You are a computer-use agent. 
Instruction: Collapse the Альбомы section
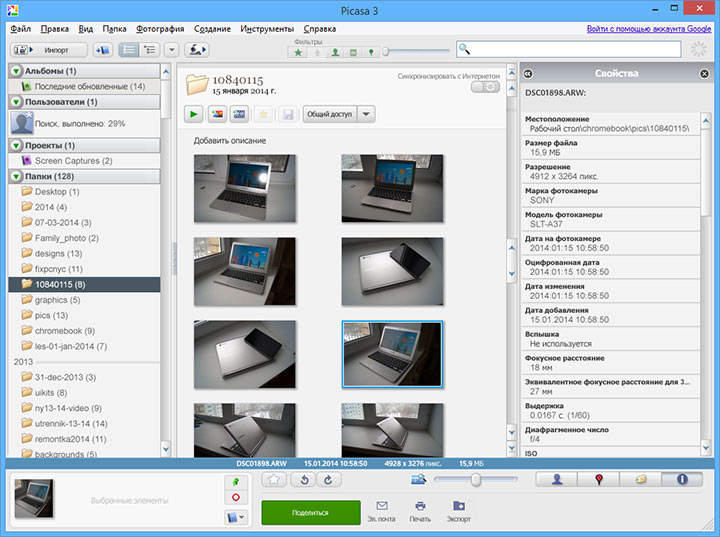(17, 71)
